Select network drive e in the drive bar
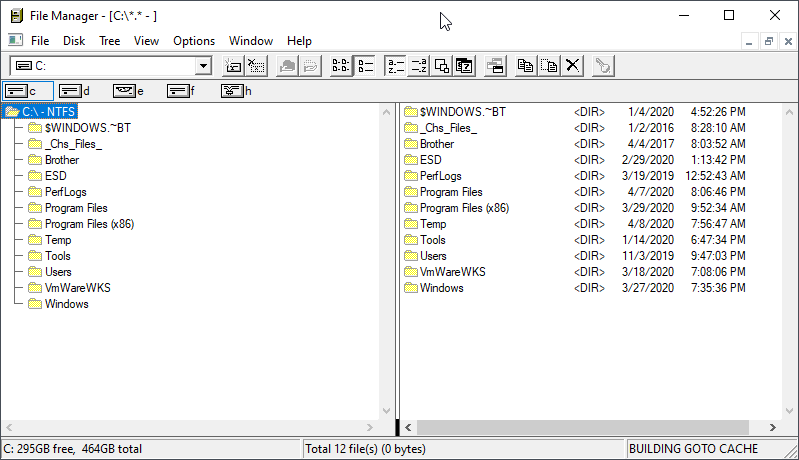799x460 pixels. pyautogui.click(x=128, y=91)
